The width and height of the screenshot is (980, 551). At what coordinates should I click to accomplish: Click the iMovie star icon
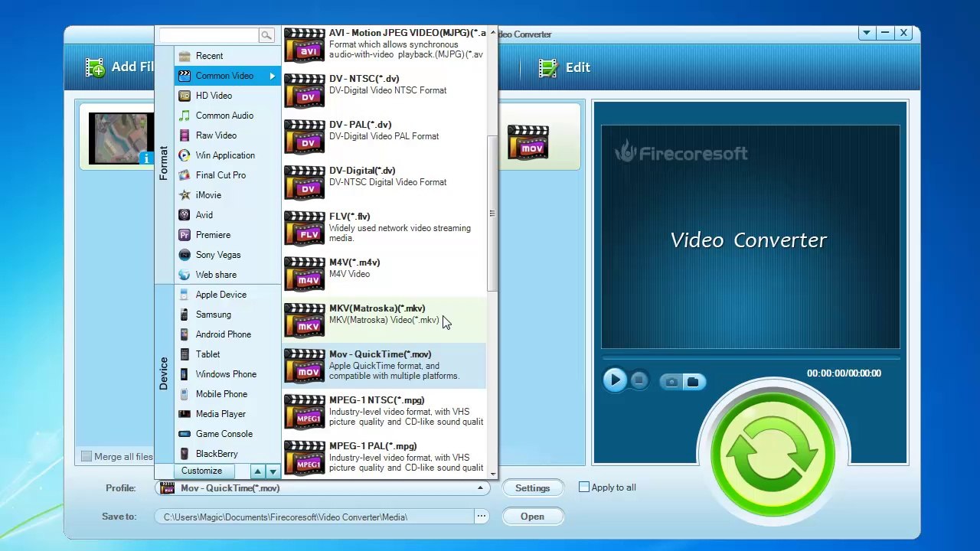tap(185, 195)
